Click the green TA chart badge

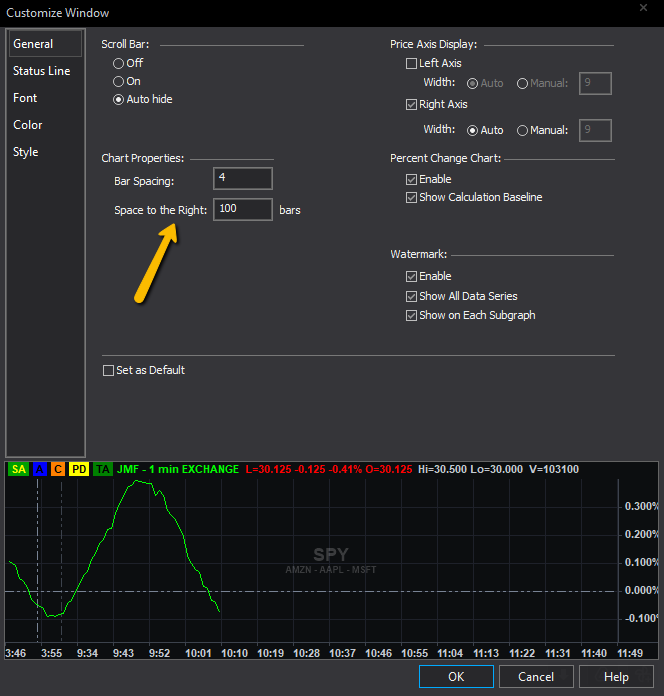[103, 469]
